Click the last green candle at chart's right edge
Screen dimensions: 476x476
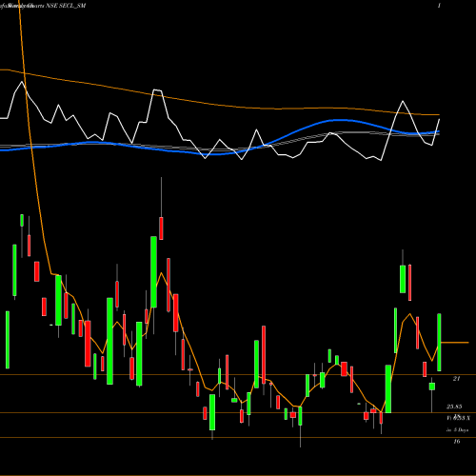439,342
